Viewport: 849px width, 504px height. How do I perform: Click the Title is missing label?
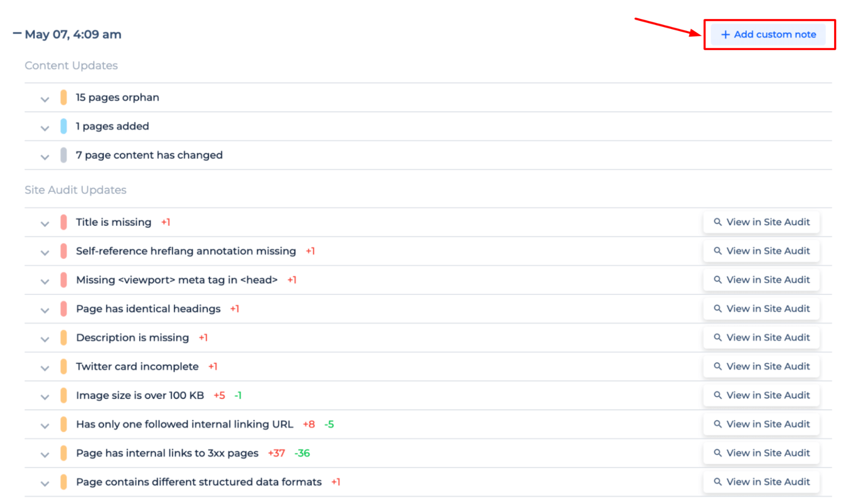pos(114,222)
